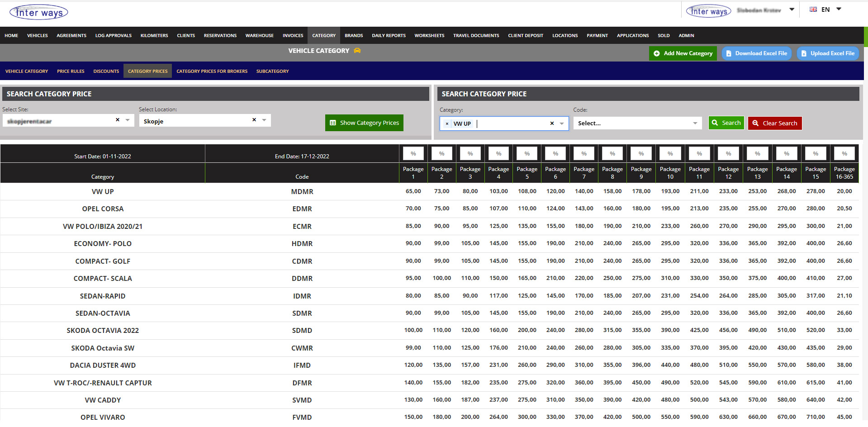
Task: Open the Code Select... dropdown
Action: (637, 123)
